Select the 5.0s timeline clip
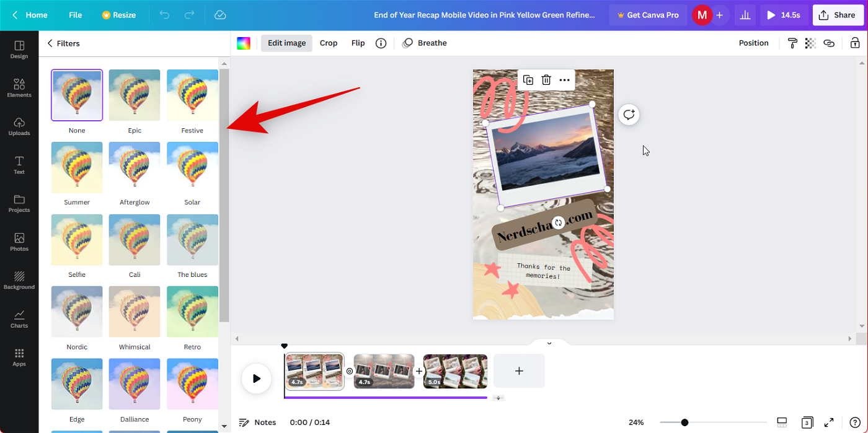Viewport: 868px width, 433px height. tap(455, 372)
